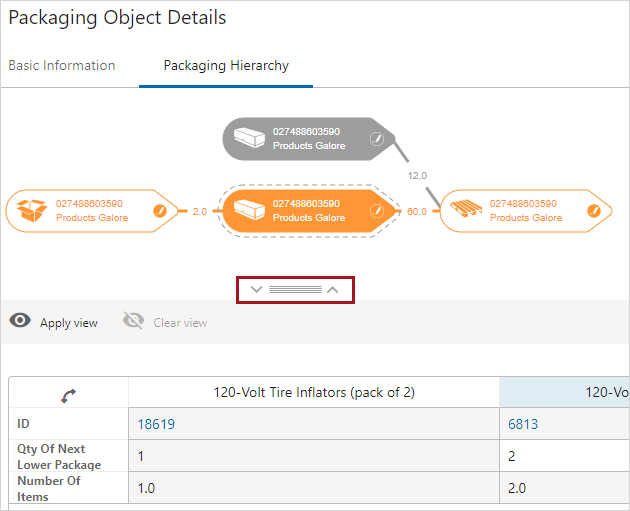The height and width of the screenshot is (511, 630).
Task: Click edit pencil on left open-box node
Action: pyautogui.click(x=159, y=211)
